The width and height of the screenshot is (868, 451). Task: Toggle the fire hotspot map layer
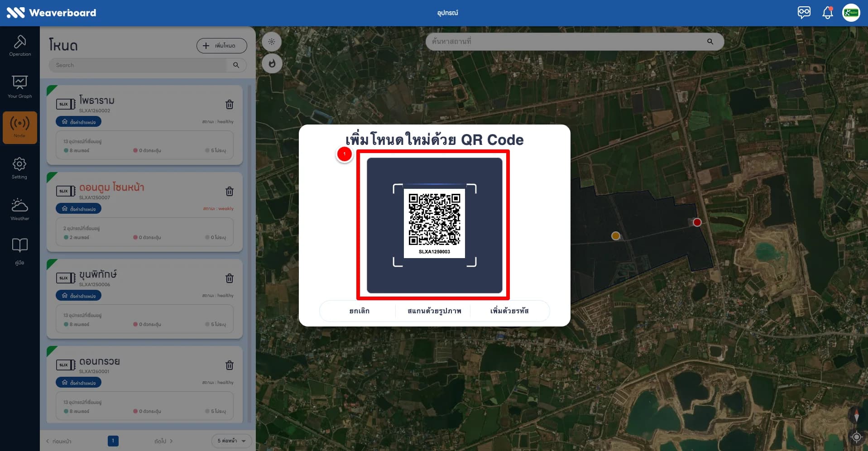(272, 63)
